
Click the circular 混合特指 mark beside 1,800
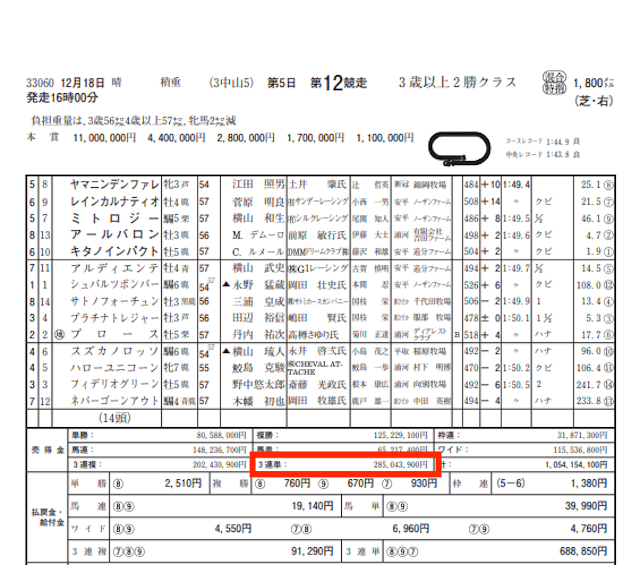(x=554, y=82)
